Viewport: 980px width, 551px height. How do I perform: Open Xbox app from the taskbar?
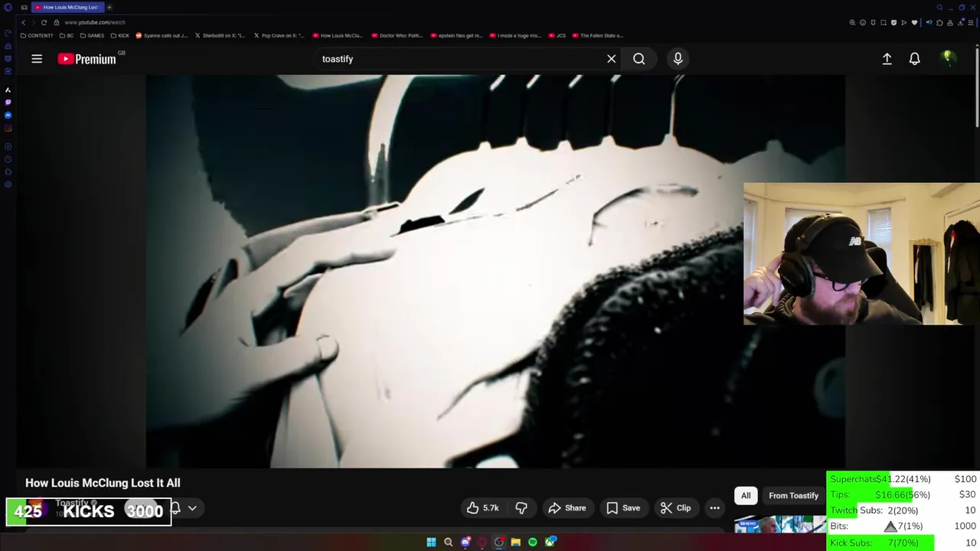(550, 543)
